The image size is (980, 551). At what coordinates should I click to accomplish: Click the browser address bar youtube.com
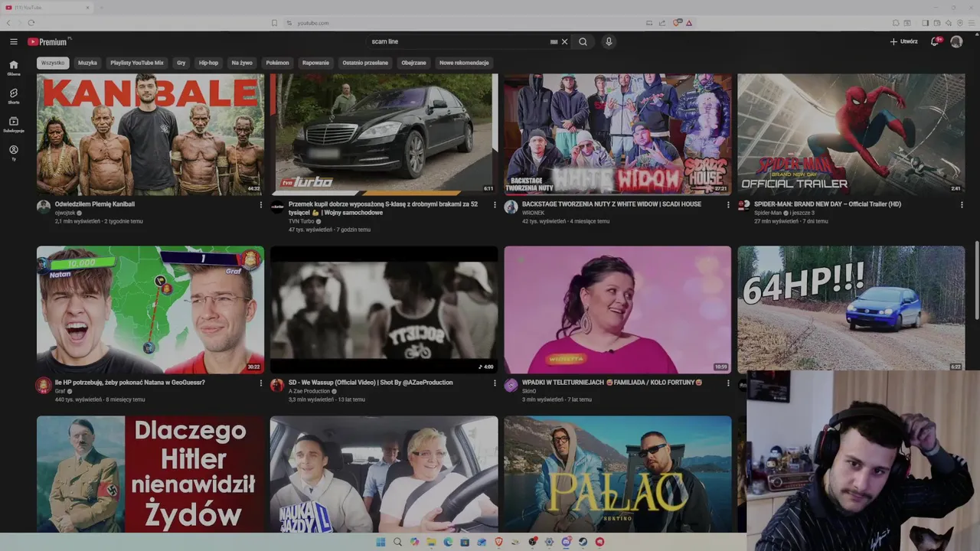(313, 23)
